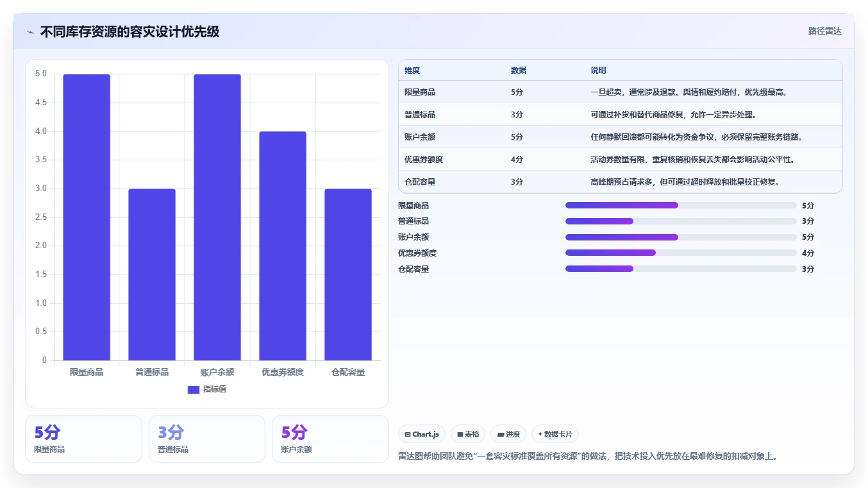Viewport: 868px width, 488px height.
Task: Click the 优惠券额度 progress bar
Action: 681,253
